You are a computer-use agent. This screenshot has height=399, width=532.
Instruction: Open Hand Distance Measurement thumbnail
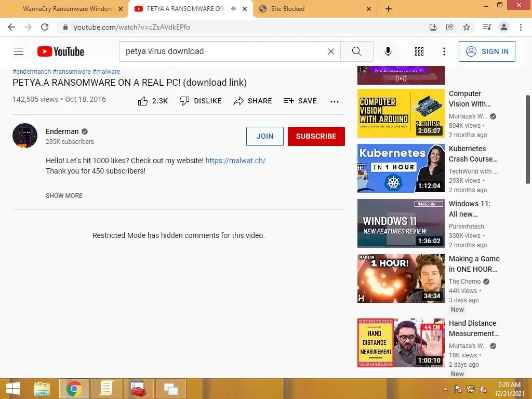click(x=401, y=343)
